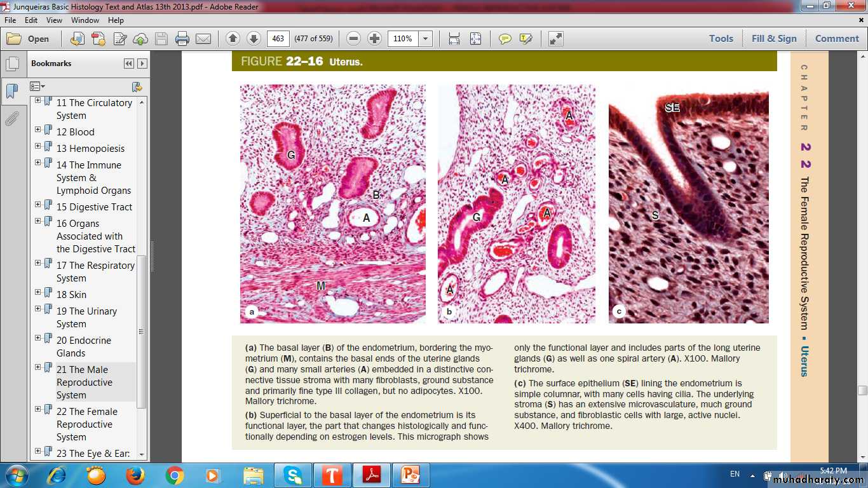Open the zoom percentage dropdown
This screenshot has height=488, width=868.
pyautogui.click(x=425, y=39)
